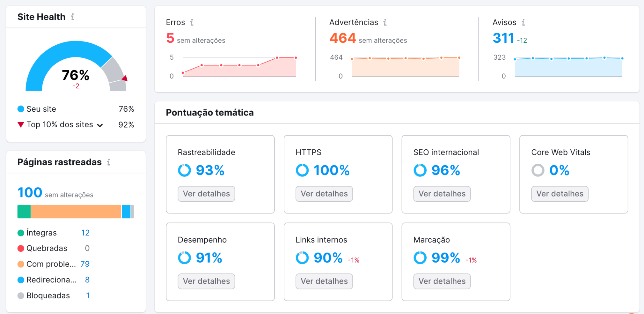Click Ver detalhes under Marcação
This screenshot has width=644, height=314.
[x=442, y=281]
